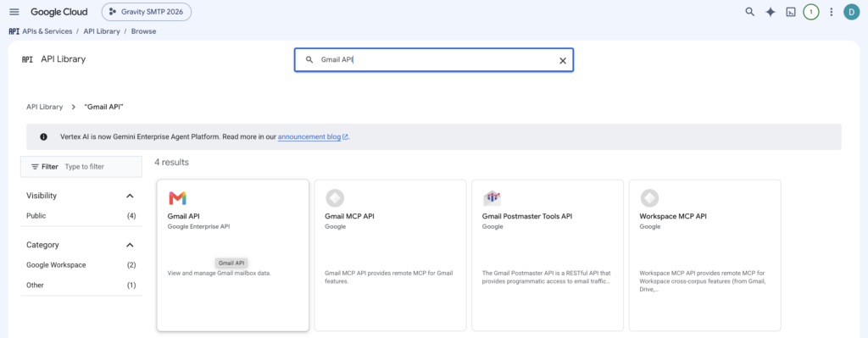Click the Gmail MCP API description text
The image size is (868, 338).
point(389,277)
